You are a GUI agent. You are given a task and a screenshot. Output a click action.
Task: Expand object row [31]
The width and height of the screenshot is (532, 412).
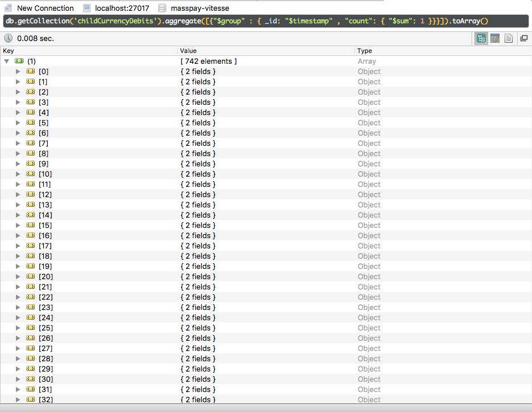pyautogui.click(x=18, y=389)
